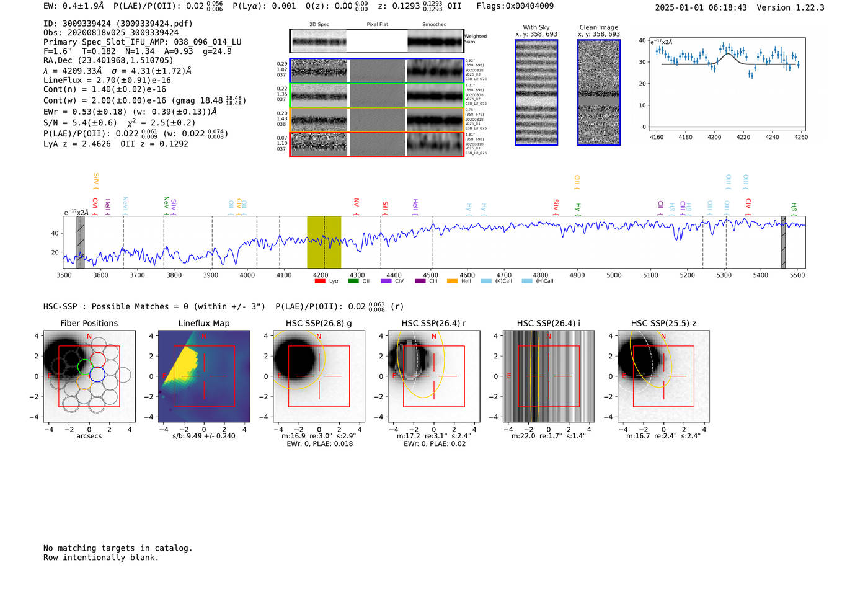The width and height of the screenshot is (868, 591).
Task: Click the orange HeII legend swatch
Action: 453,282
